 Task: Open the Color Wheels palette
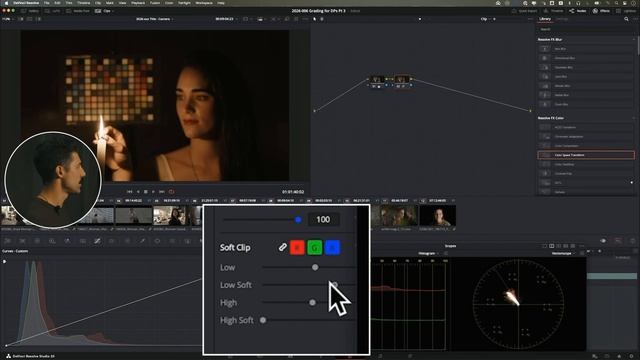pos(37,241)
